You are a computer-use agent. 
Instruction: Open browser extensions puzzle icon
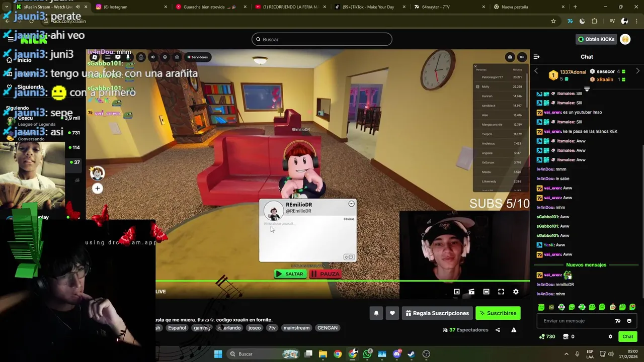(595, 21)
